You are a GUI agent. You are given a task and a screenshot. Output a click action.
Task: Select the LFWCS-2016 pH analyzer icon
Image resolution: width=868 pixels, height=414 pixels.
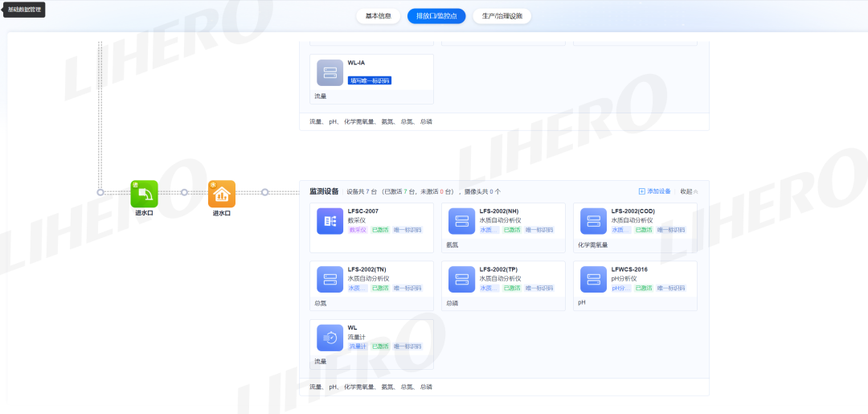click(x=593, y=279)
